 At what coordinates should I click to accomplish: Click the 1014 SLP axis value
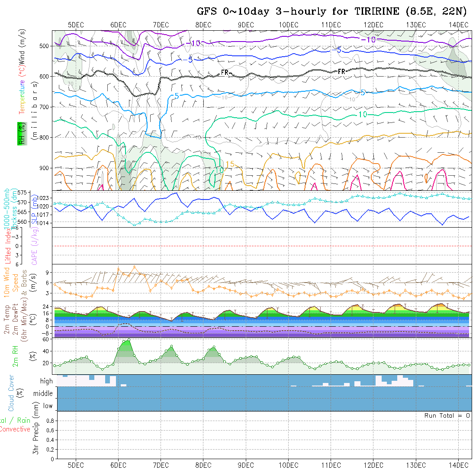pos(43,223)
